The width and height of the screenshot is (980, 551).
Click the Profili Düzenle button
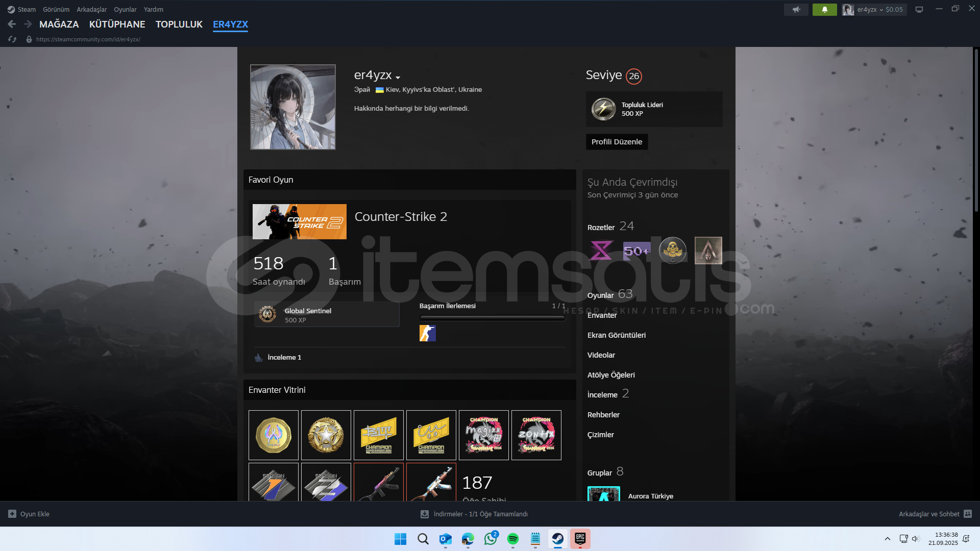click(617, 142)
